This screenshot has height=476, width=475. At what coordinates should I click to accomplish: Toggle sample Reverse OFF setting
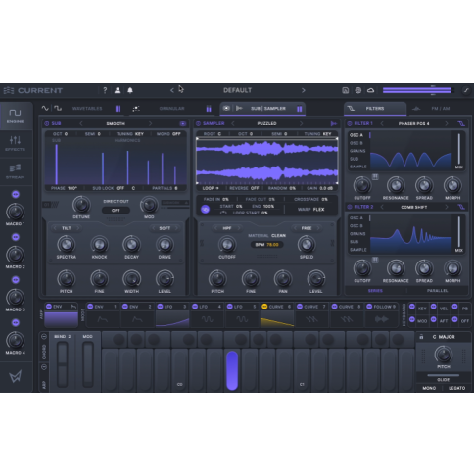tap(244, 188)
